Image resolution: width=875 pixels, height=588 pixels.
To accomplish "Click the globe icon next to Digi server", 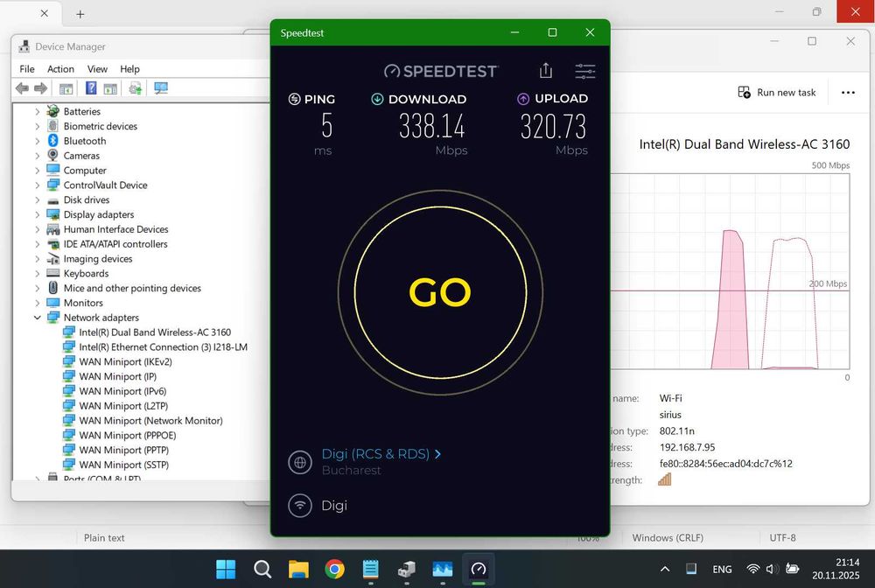I will [300, 462].
